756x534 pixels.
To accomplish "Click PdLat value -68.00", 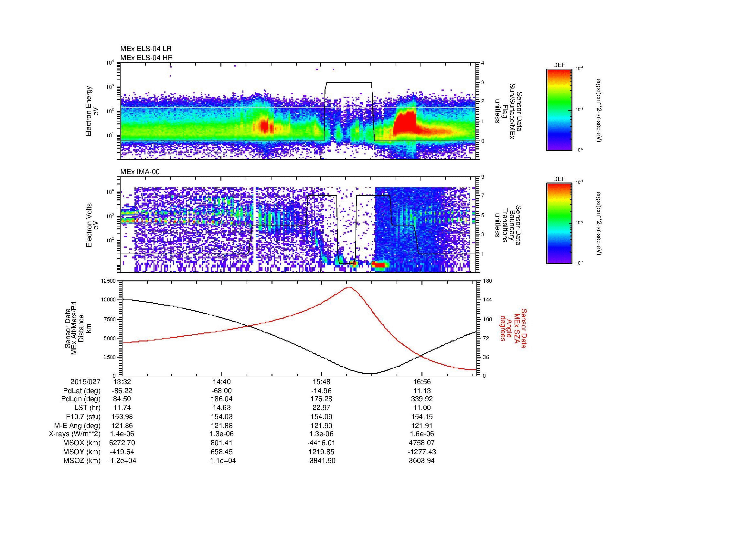I will pyautogui.click(x=222, y=391).
